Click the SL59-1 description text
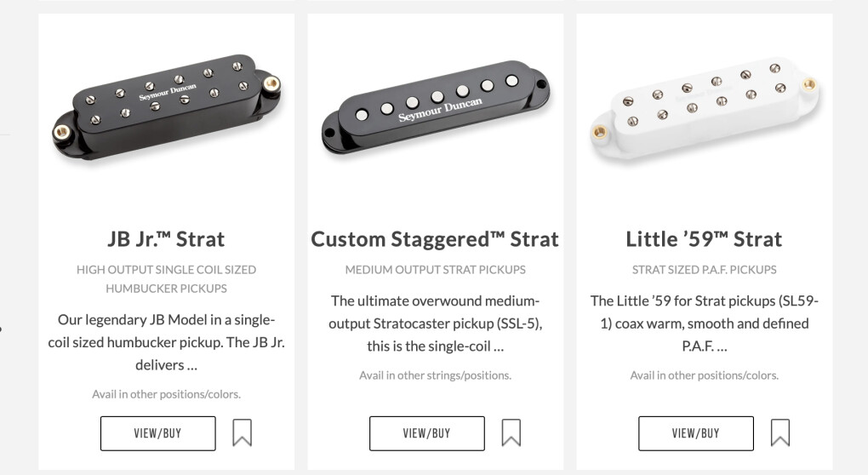Viewport: 868px width, 475px height. 704,323
